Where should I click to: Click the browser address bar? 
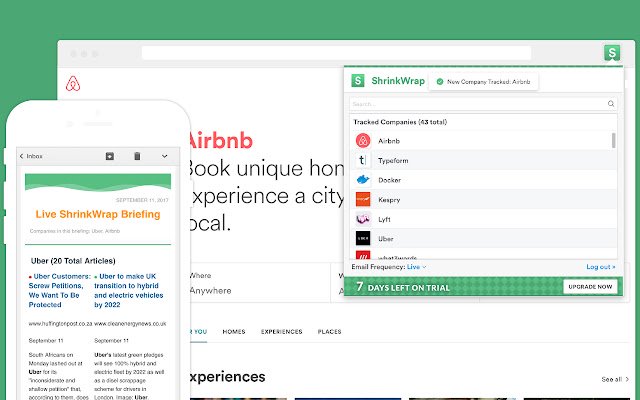336,53
